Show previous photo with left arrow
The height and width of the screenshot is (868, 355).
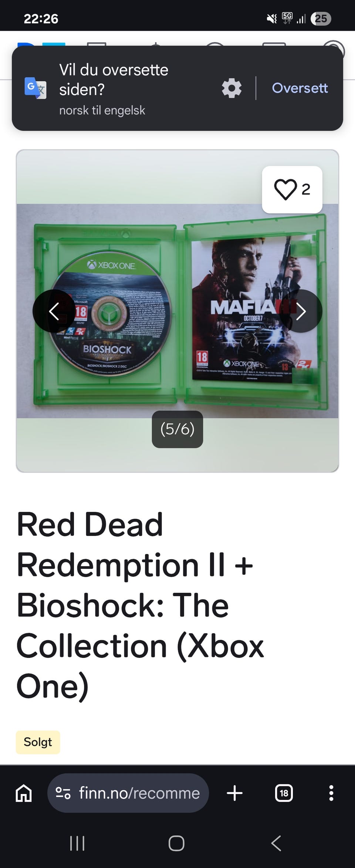pos(54,311)
